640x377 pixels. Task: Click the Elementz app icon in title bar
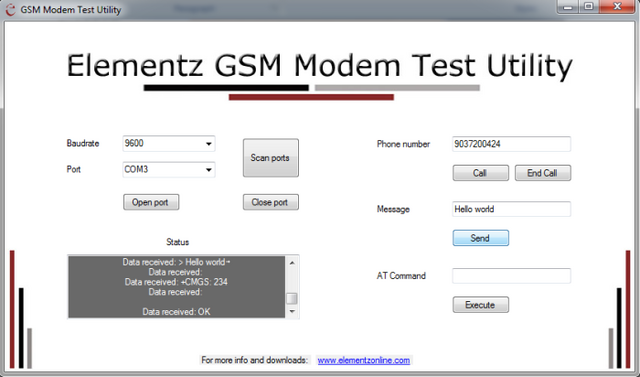(11, 9)
